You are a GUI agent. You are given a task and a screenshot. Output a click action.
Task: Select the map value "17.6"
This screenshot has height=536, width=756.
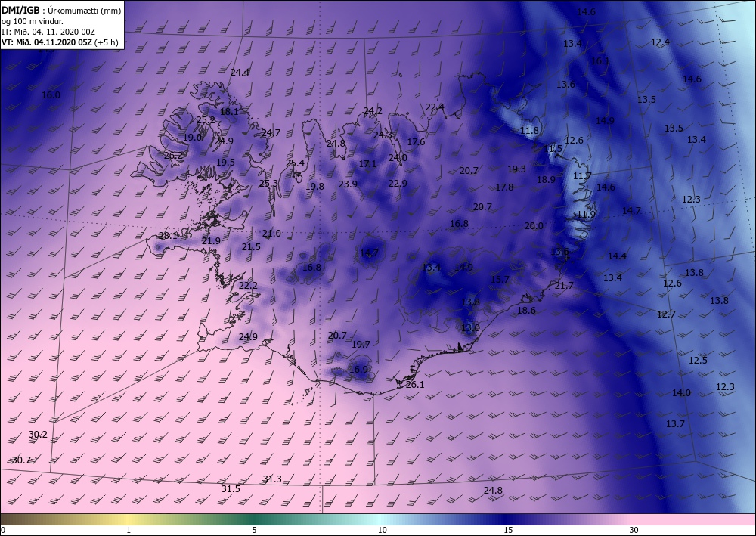coord(416,141)
